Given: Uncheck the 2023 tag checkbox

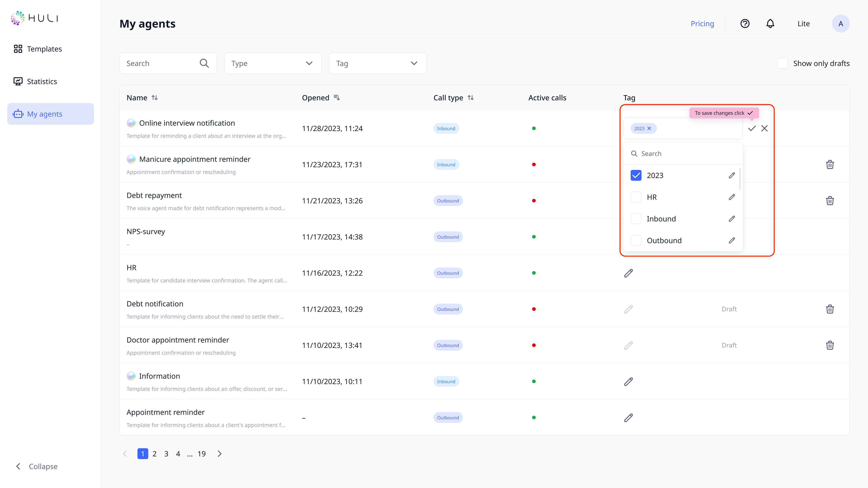Looking at the screenshot, I should [636, 176].
